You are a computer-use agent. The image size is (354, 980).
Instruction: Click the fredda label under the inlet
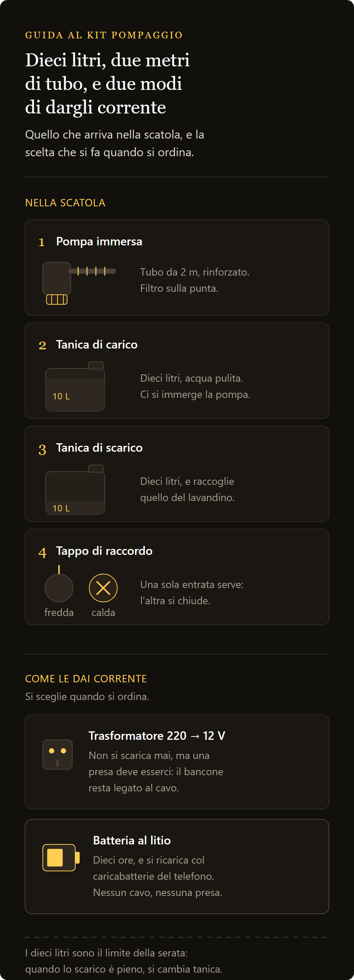point(59,612)
